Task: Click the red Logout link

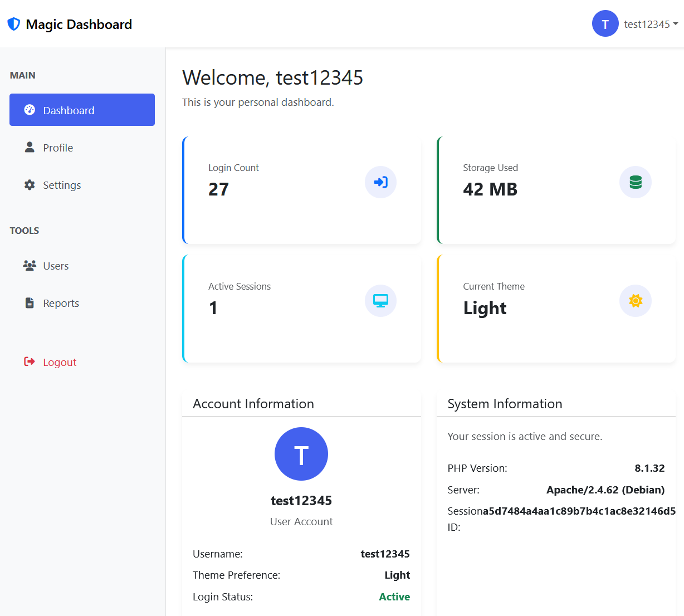Action: click(59, 362)
